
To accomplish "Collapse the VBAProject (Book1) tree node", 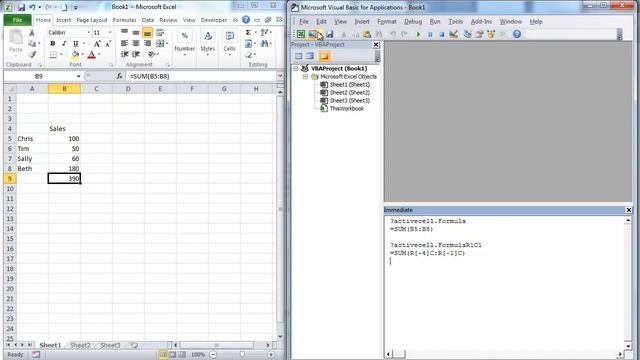I will [296, 69].
